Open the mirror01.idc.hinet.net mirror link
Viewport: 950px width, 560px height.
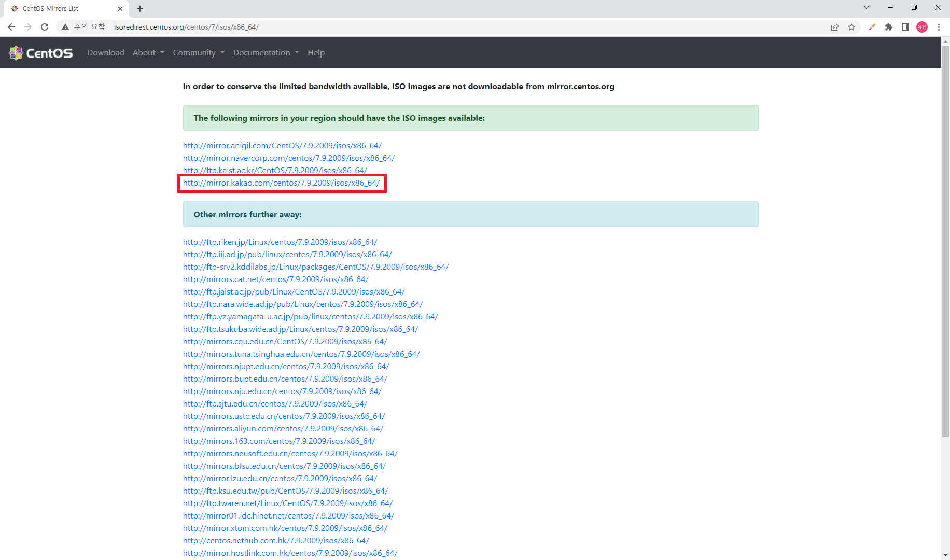point(288,516)
